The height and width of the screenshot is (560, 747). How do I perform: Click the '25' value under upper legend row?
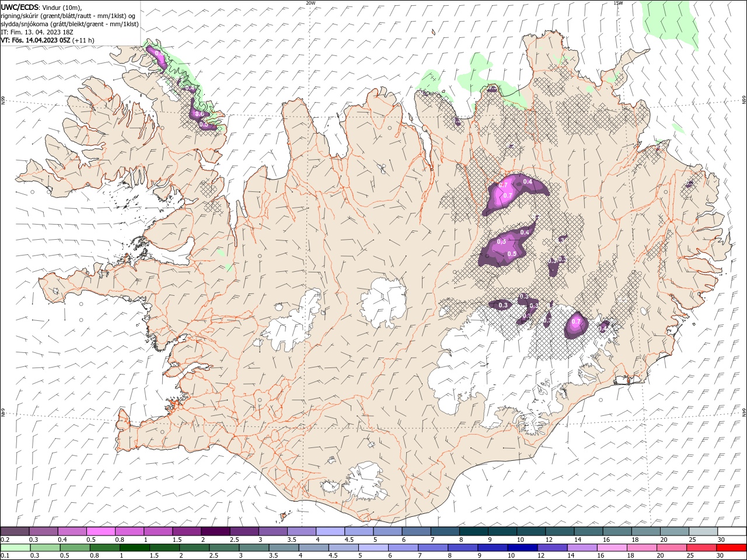pos(693,540)
